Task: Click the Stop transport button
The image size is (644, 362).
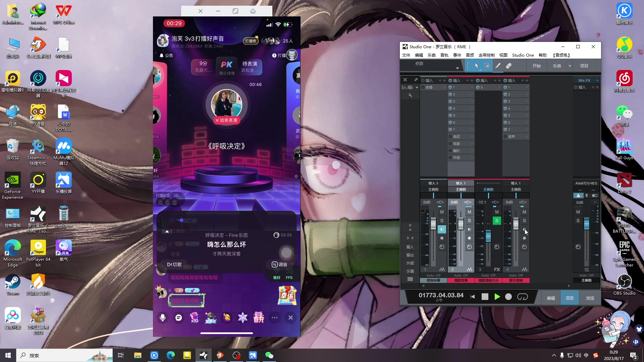Action: coord(485,297)
